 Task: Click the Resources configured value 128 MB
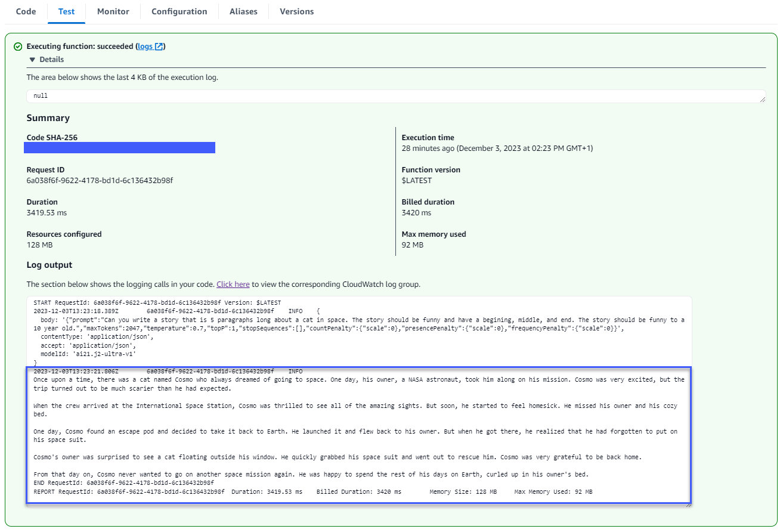pos(39,245)
